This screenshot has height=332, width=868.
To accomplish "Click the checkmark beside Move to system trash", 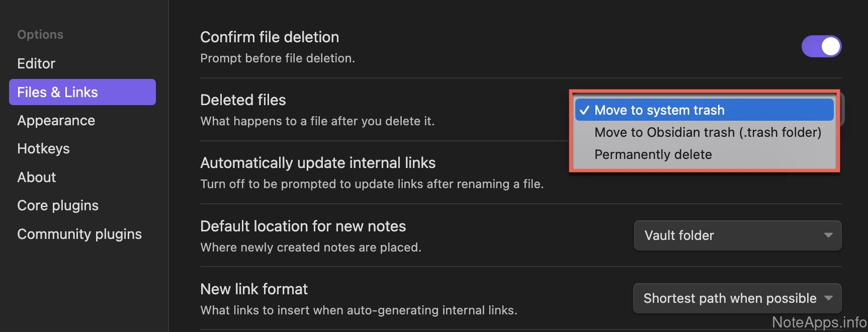I will click(x=584, y=111).
